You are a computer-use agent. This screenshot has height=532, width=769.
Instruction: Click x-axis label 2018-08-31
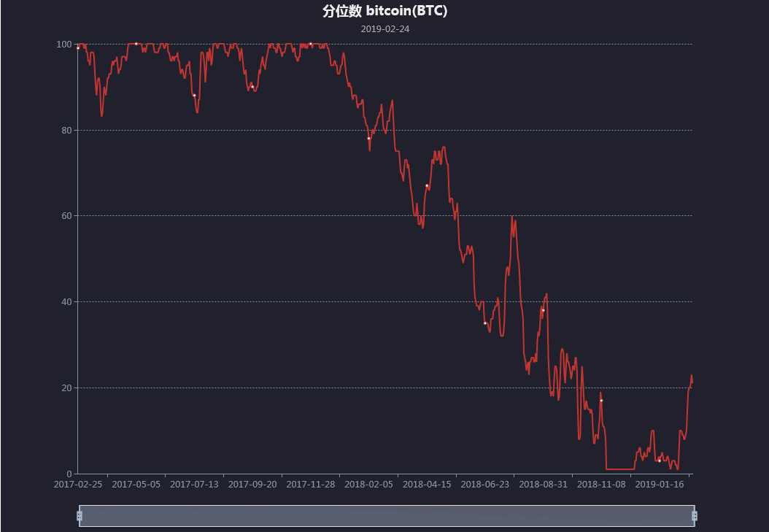(x=543, y=485)
